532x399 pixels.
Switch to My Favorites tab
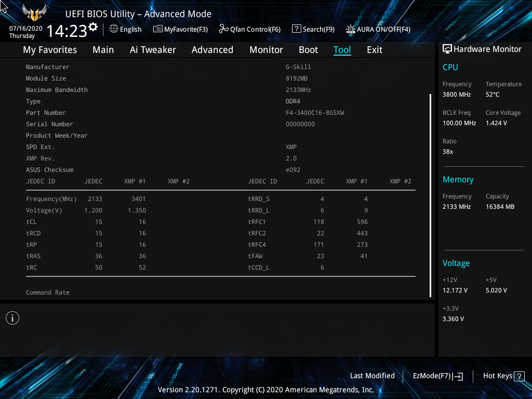(x=50, y=50)
